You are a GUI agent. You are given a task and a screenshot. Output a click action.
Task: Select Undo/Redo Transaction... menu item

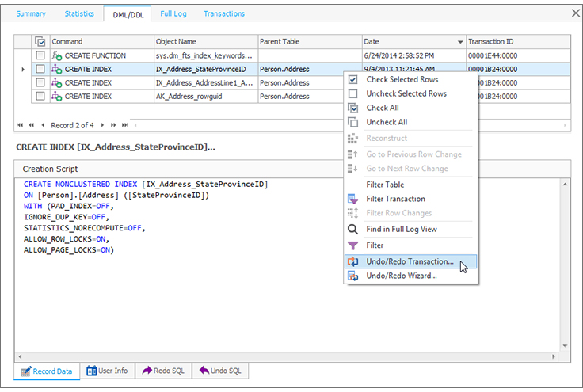pyautogui.click(x=410, y=261)
